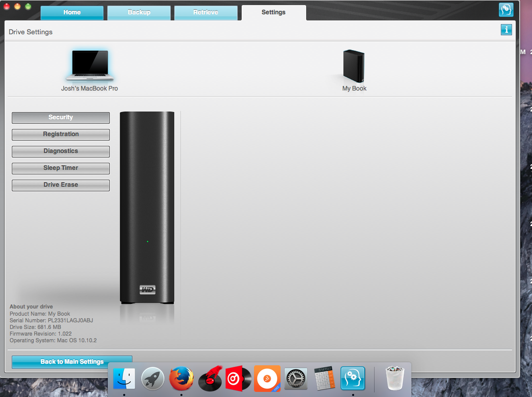
Task: Click the "Josh's MacBook Pro" label text
Action: coord(89,89)
